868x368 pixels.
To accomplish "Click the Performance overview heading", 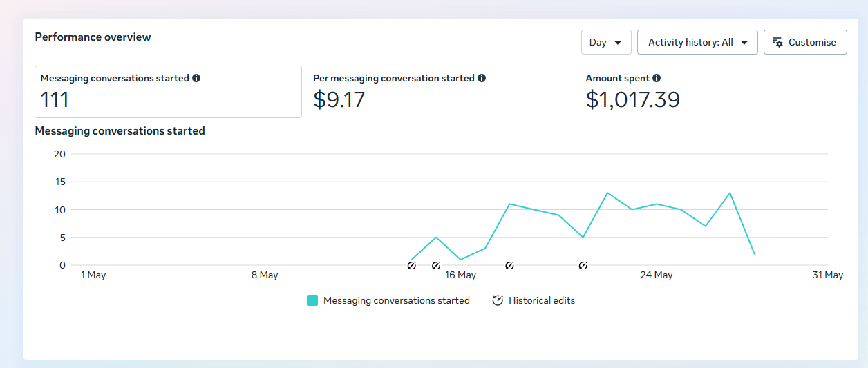I will [93, 37].
